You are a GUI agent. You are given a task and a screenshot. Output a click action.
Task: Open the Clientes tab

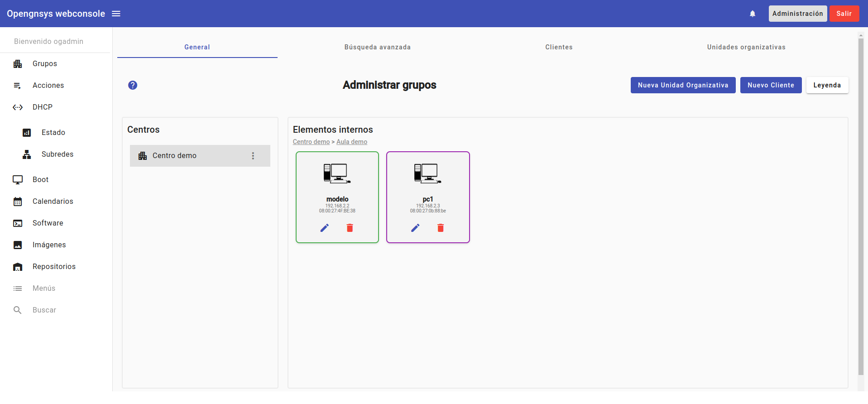click(559, 47)
